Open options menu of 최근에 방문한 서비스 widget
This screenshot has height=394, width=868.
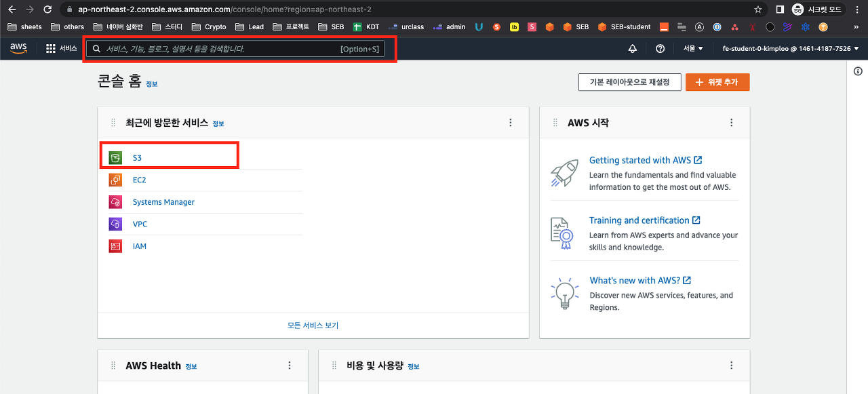(511, 123)
